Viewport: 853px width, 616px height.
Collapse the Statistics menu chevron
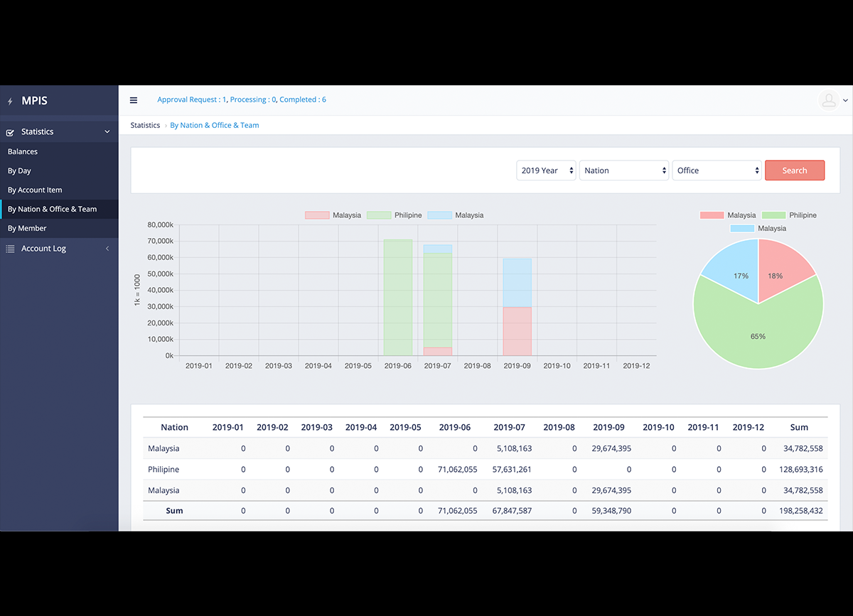(107, 132)
